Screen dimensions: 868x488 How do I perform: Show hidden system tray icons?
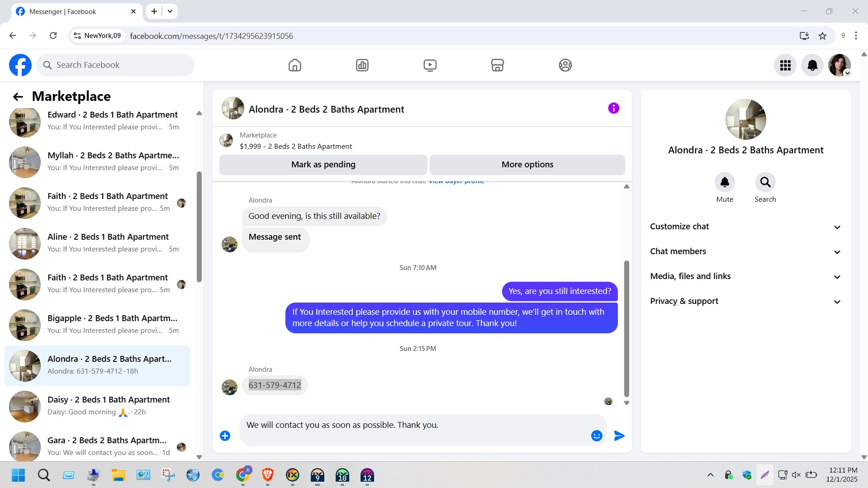(710, 475)
